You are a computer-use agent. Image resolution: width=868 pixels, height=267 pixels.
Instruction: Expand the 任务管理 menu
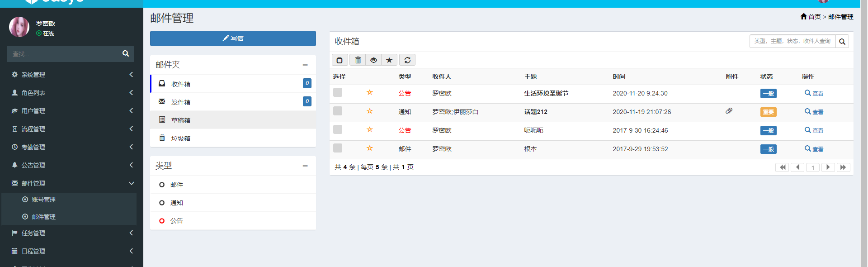(71, 233)
